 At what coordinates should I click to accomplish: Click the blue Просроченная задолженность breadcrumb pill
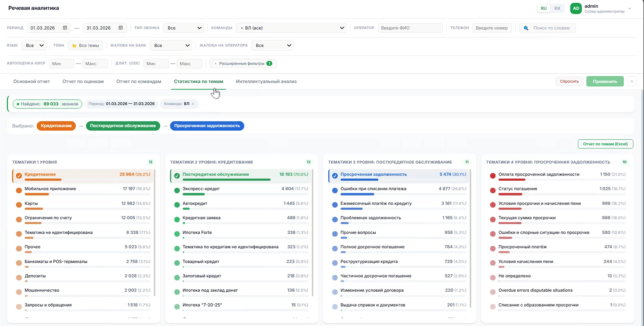pyautogui.click(x=207, y=126)
